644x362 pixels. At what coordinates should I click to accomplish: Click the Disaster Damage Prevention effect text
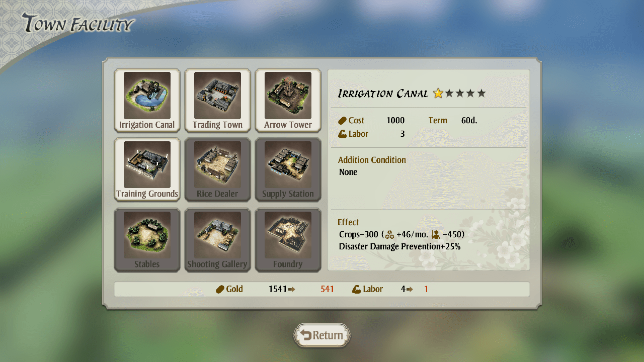[x=399, y=246]
